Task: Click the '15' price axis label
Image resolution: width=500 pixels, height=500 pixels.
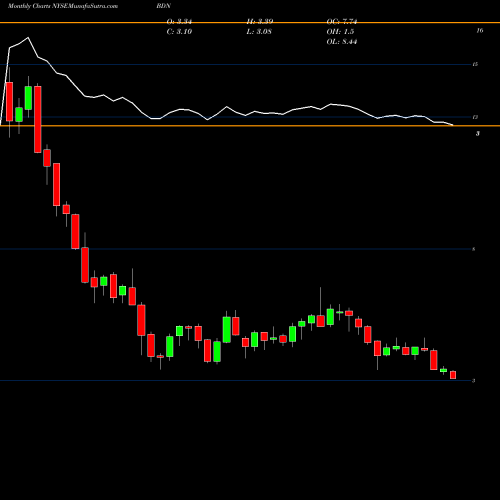Action: (x=475, y=64)
